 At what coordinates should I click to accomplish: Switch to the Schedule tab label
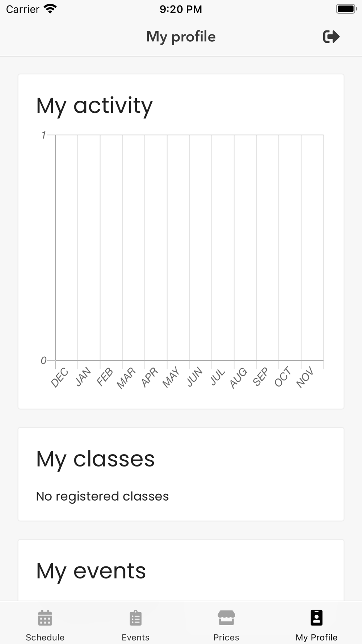45,637
